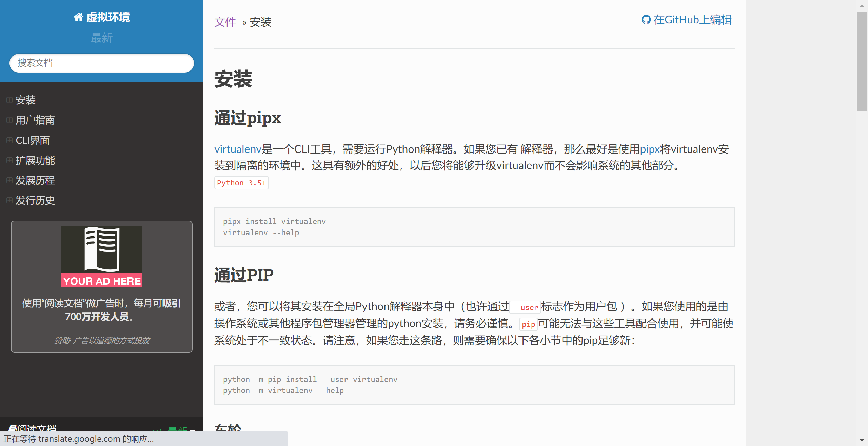This screenshot has height=446, width=868.
Task: Click the 最新 version label under title
Action: point(102,38)
